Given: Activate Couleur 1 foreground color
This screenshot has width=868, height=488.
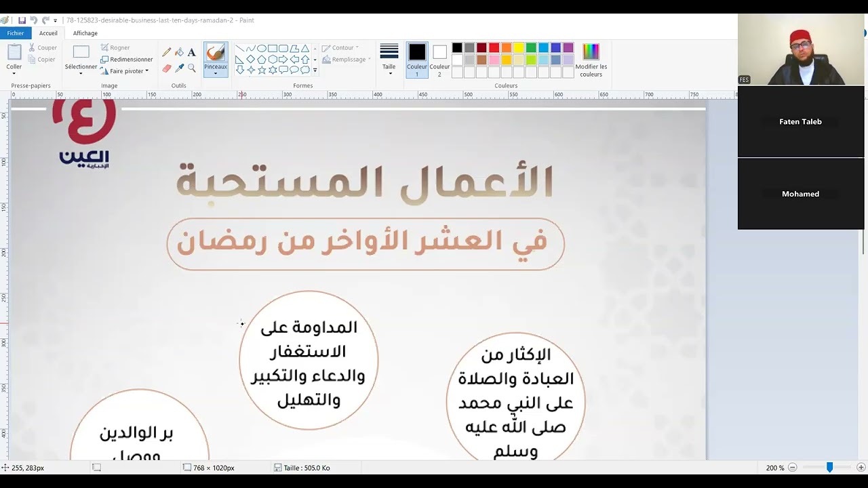Looking at the screenshot, I should 417,60.
